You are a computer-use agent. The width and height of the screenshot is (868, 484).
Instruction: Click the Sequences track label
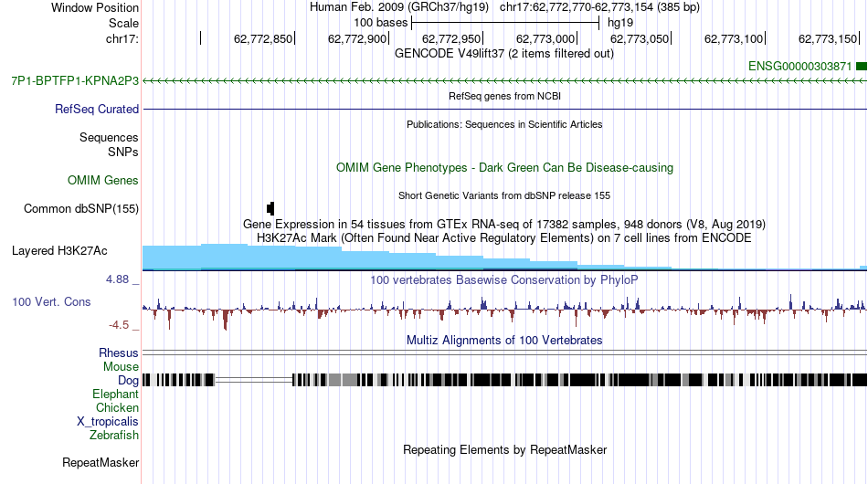[109, 137]
